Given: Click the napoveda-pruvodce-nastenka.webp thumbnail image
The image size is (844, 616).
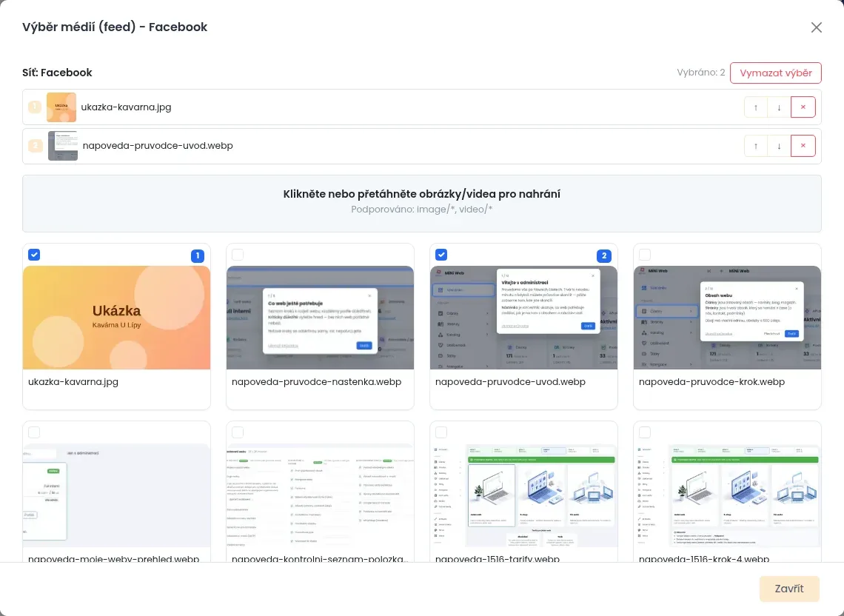Looking at the screenshot, I should click(321, 318).
